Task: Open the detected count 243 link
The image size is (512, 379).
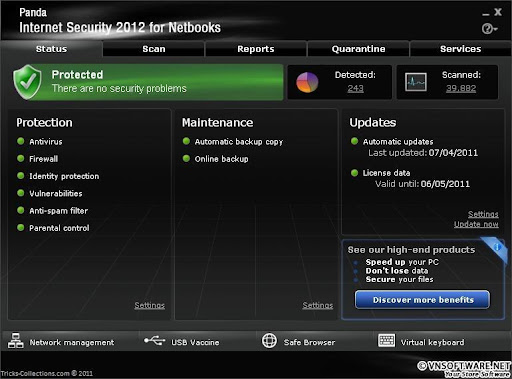Action: pos(355,88)
